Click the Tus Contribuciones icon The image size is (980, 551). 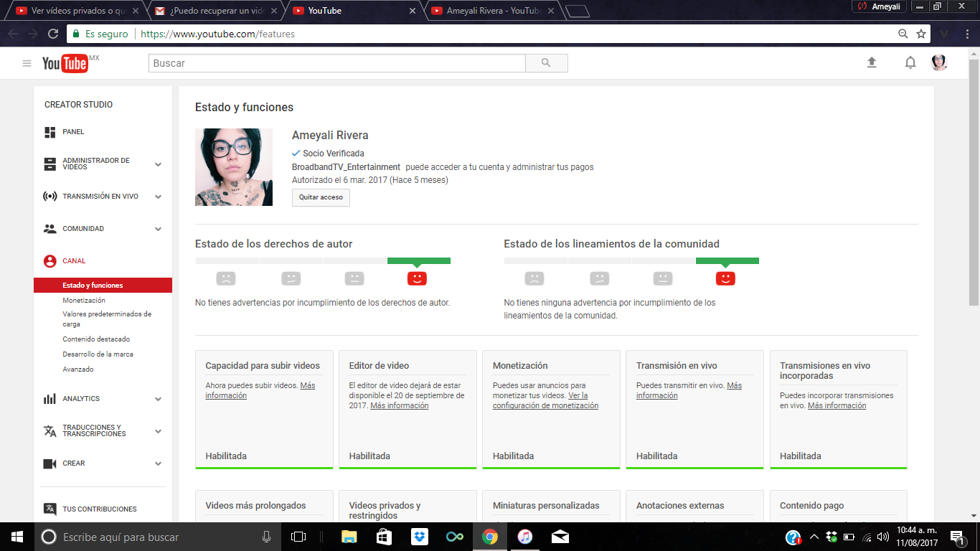pos(50,509)
